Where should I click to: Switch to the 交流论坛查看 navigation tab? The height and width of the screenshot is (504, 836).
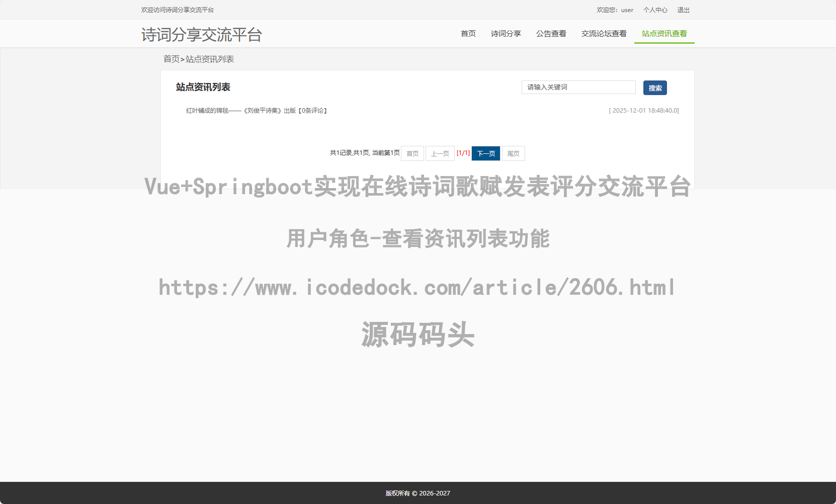point(604,34)
